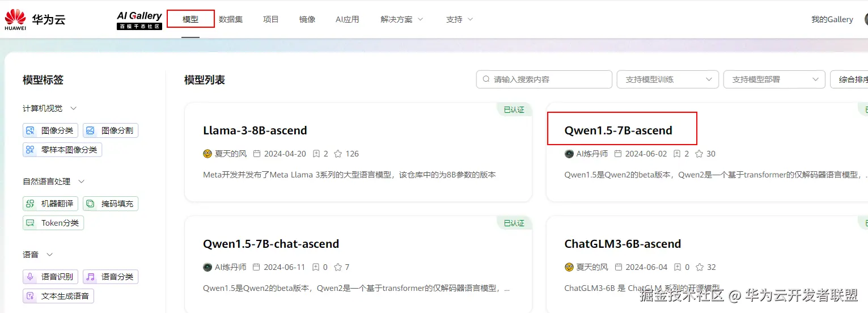Click the Token分类 tag icon
Image resolution: width=868 pixels, height=313 pixels.
point(31,223)
